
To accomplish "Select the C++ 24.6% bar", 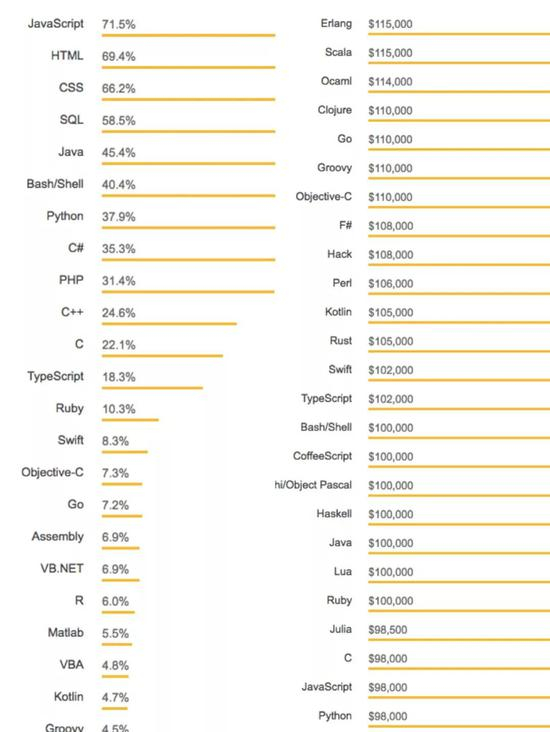I will [x=169, y=324].
